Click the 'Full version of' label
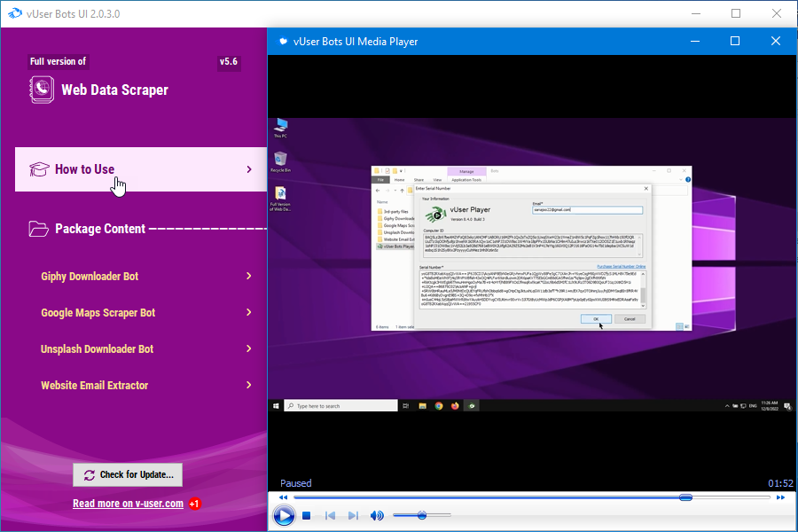The width and height of the screenshot is (798, 532). point(58,61)
